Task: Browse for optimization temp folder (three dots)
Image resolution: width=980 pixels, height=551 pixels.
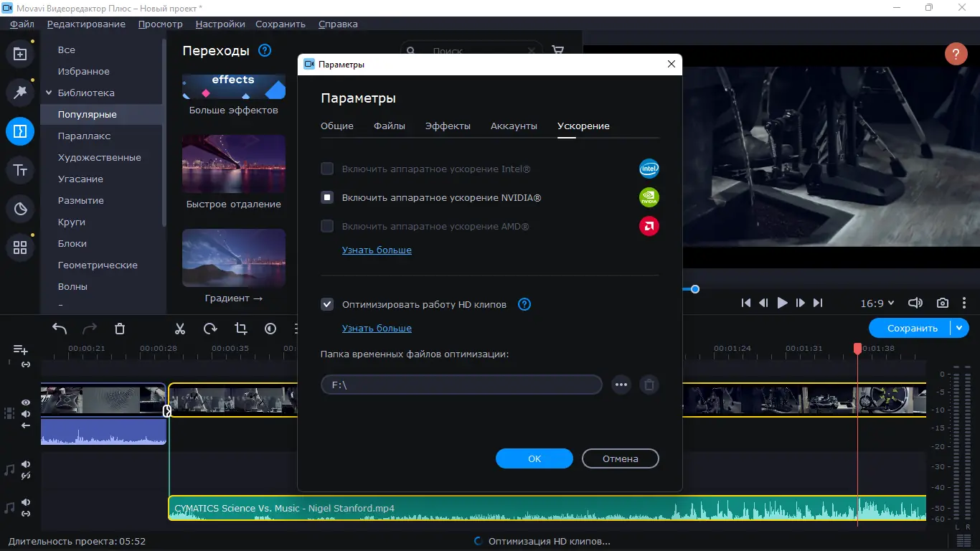Action: pos(621,385)
